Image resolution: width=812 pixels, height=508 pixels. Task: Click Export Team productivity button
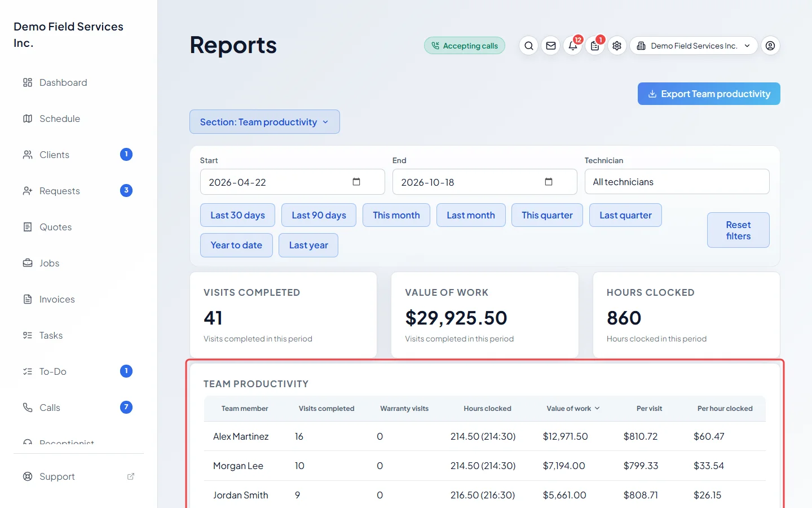pyautogui.click(x=709, y=94)
